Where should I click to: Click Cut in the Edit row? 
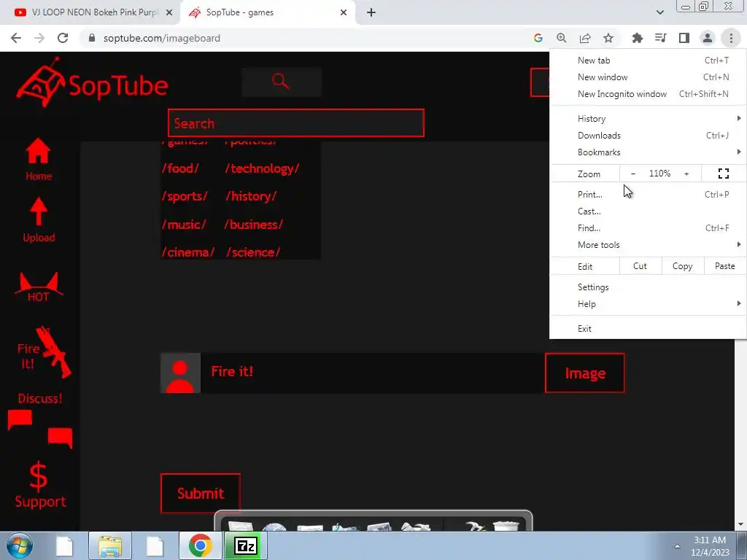tap(640, 266)
